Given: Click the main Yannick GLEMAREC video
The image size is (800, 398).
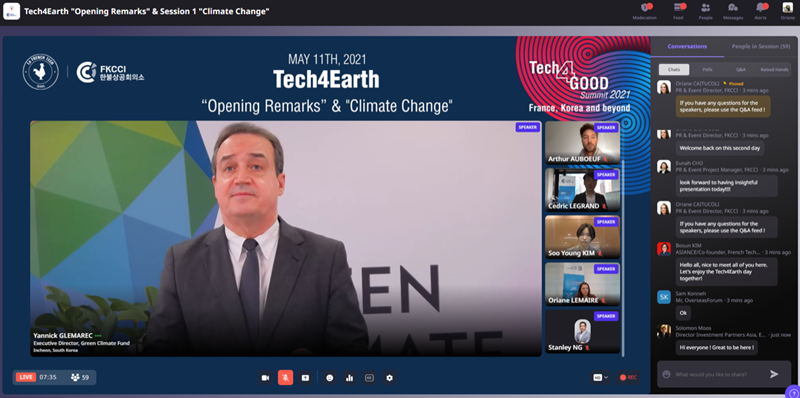Looking at the screenshot, I should tap(286, 238).
